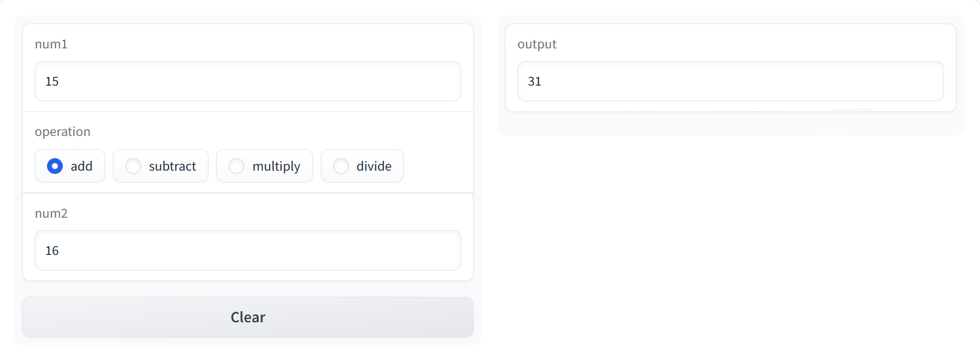Click the result 31 in output

534,82
